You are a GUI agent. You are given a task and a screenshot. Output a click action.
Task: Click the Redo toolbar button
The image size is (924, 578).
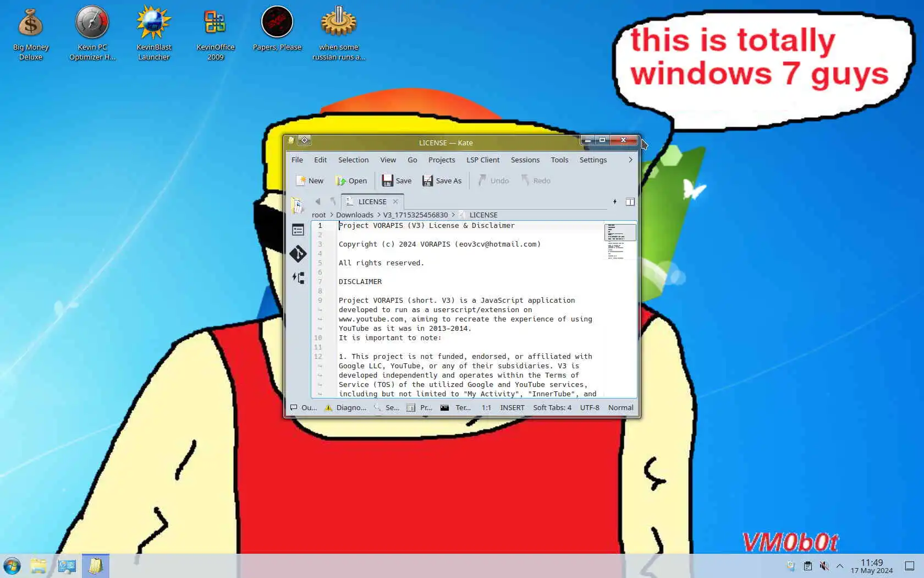(x=536, y=181)
